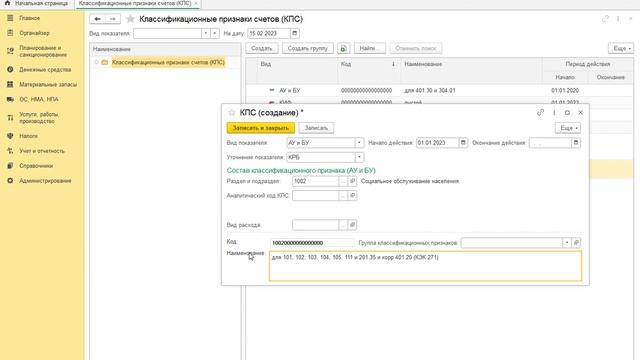The height and width of the screenshot is (360, 640).
Task: Open the Уточнение показателя dropdown showing КРБ
Action: [359, 157]
